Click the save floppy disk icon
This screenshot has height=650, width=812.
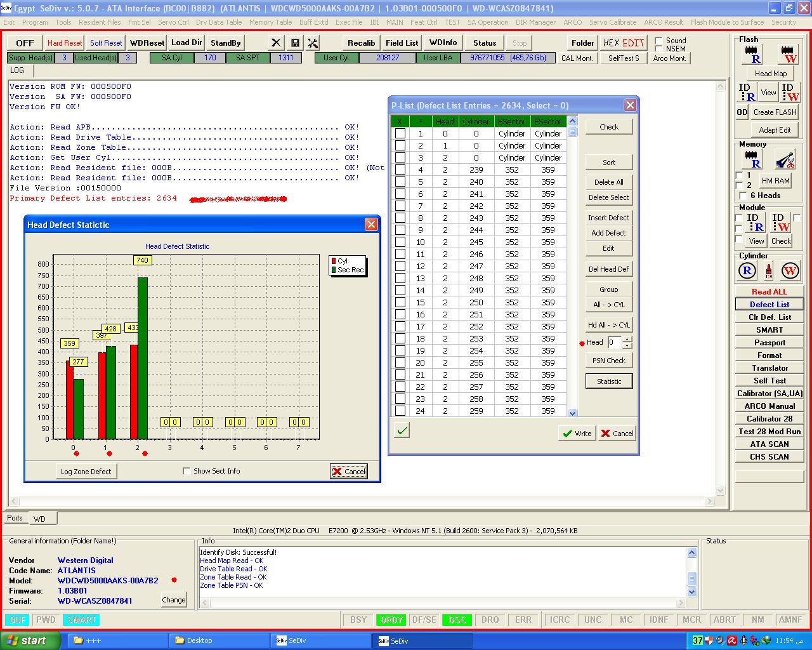295,43
